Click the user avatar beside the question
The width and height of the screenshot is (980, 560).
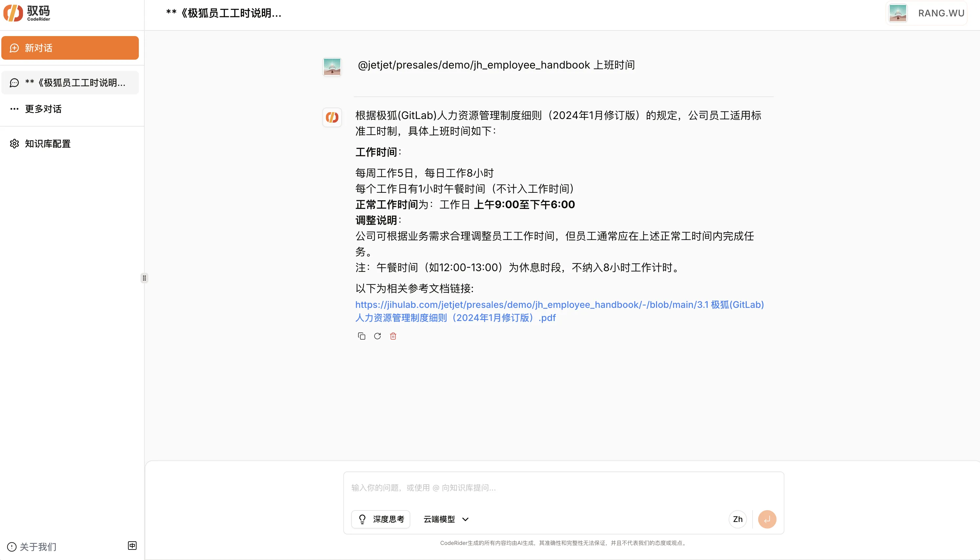332,67
